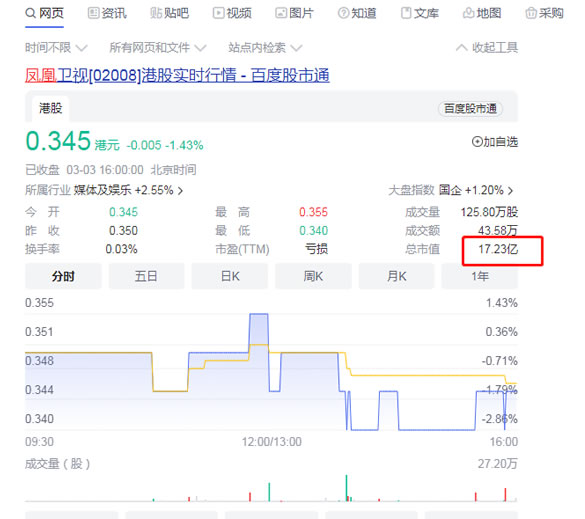Open the 知道 tab
Image resolution: width=585 pixels, height=519 pixels.
coord(357,14)
